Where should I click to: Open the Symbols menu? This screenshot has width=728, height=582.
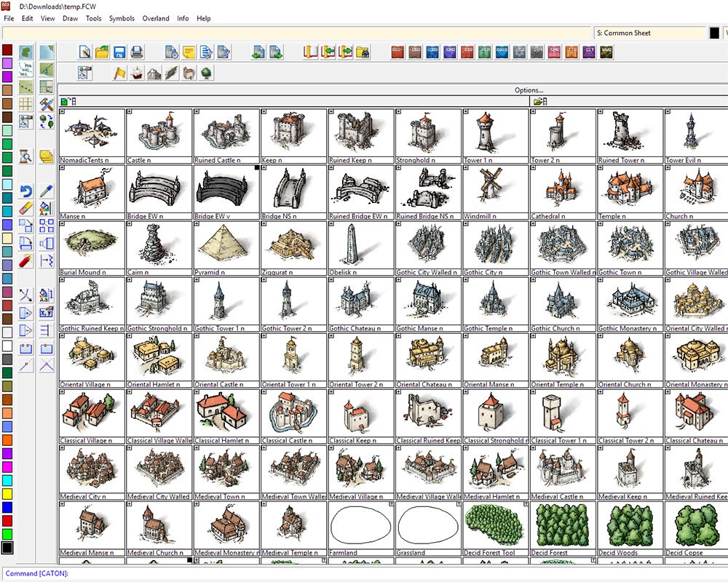coord(122,18)
